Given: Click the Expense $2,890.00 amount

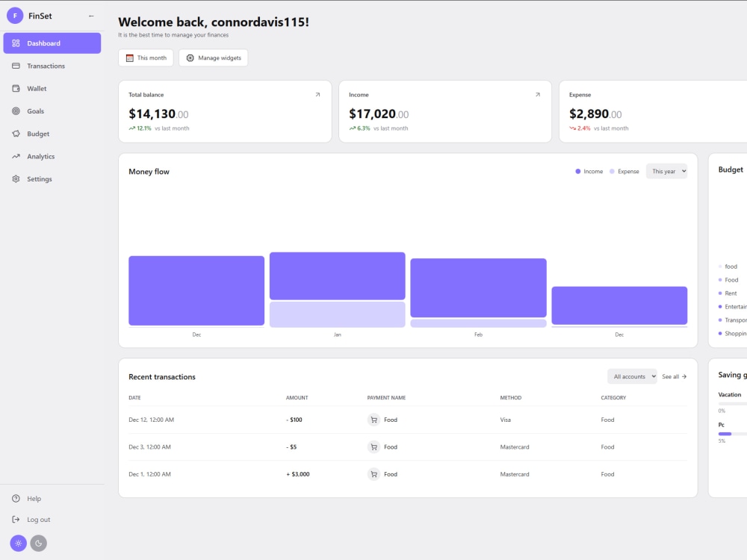Looking at the screenshot, I should pyautogui.click(x=595, y=114).
